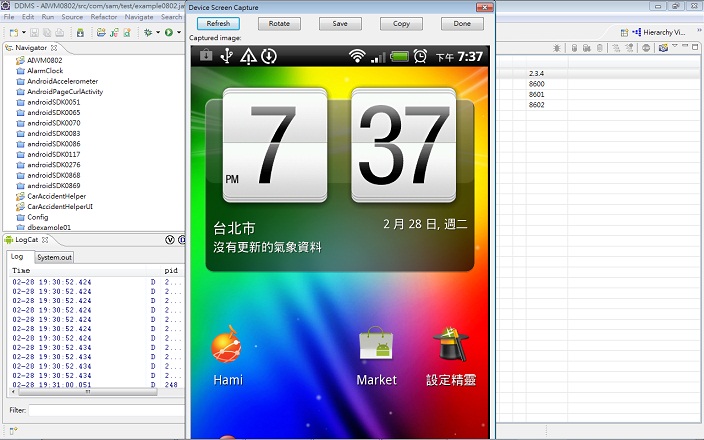
Task: Select the androidSDK0051 project
Action: pyautogui.click(x=53, y=102)
